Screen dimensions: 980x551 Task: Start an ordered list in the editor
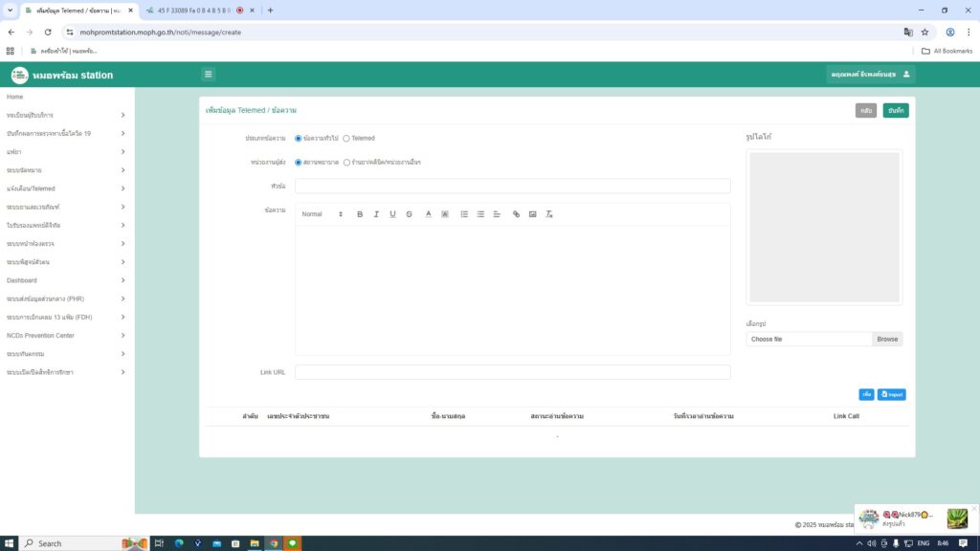tap(464, 214)
